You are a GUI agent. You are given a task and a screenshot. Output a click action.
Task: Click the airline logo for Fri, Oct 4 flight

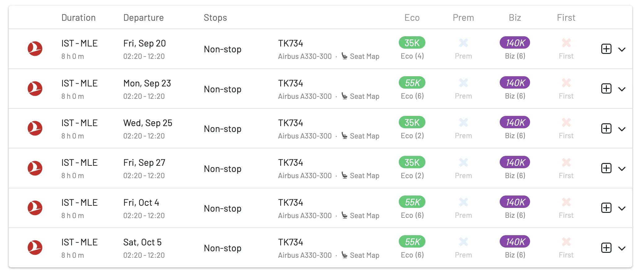coord(35,208)
